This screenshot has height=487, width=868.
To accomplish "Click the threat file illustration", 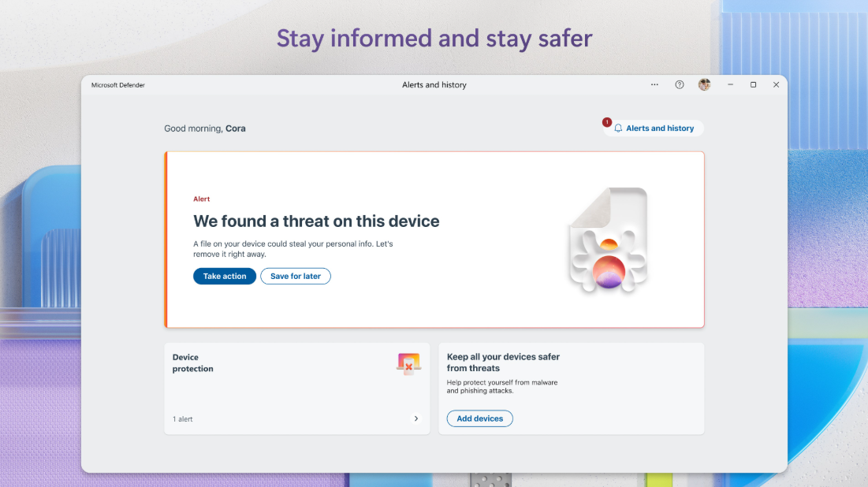I will click(609, 240).
